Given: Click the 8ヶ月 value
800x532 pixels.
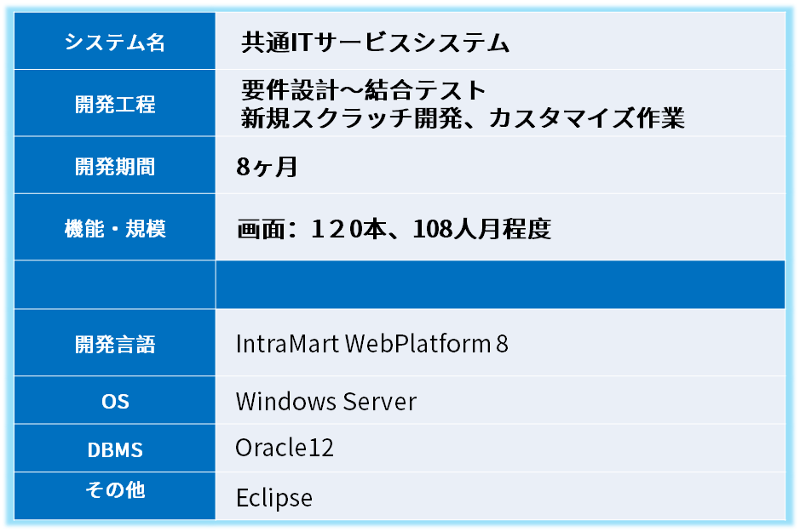Looking at the screenshot, I should [267, 167].
